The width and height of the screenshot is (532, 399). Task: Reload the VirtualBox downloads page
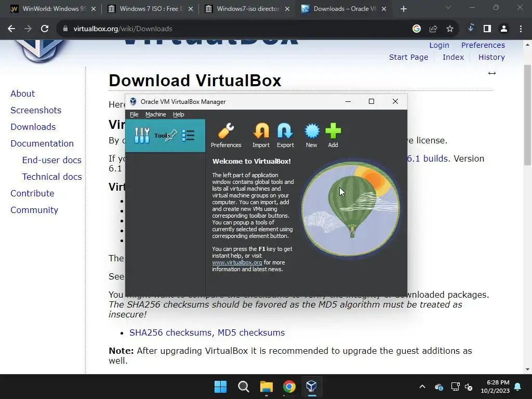45,29
